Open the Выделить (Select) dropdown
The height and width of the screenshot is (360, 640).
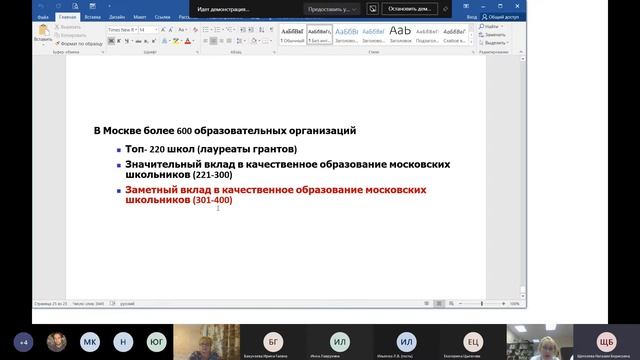tap(494, 43)
